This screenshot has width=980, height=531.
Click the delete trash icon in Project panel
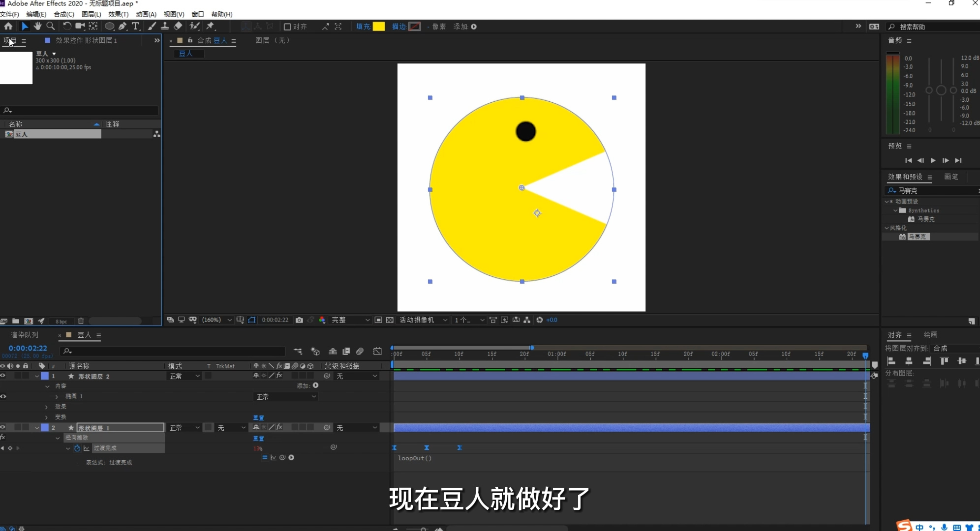[x=81, y=321]
